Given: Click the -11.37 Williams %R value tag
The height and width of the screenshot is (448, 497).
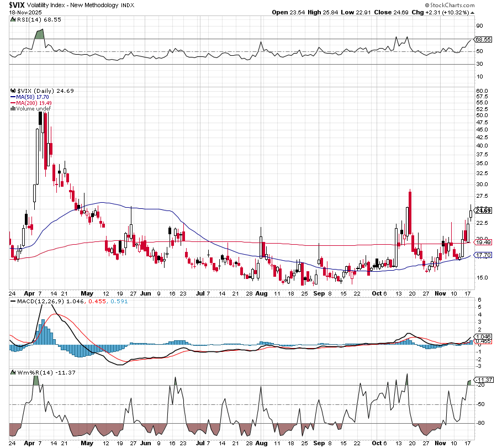Looking at the screenshot, I should coord(483,380).
